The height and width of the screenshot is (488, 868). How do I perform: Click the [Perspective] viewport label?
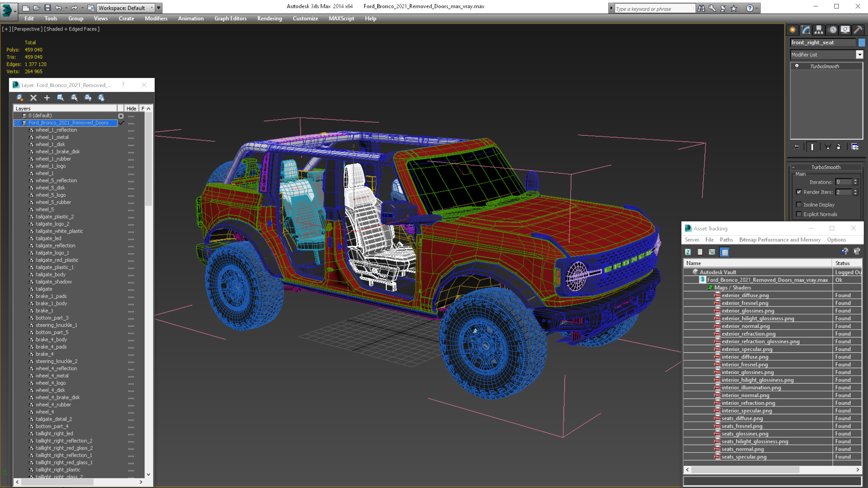27,29
